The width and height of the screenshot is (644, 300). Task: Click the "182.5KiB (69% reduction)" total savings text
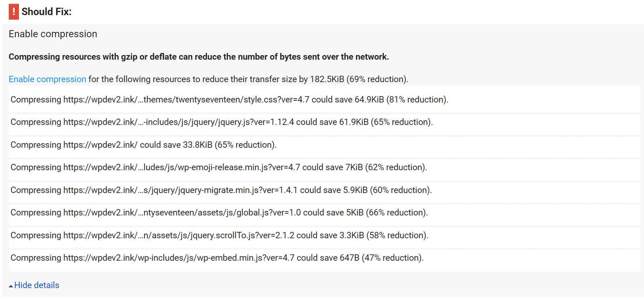(x=358, y=79)
